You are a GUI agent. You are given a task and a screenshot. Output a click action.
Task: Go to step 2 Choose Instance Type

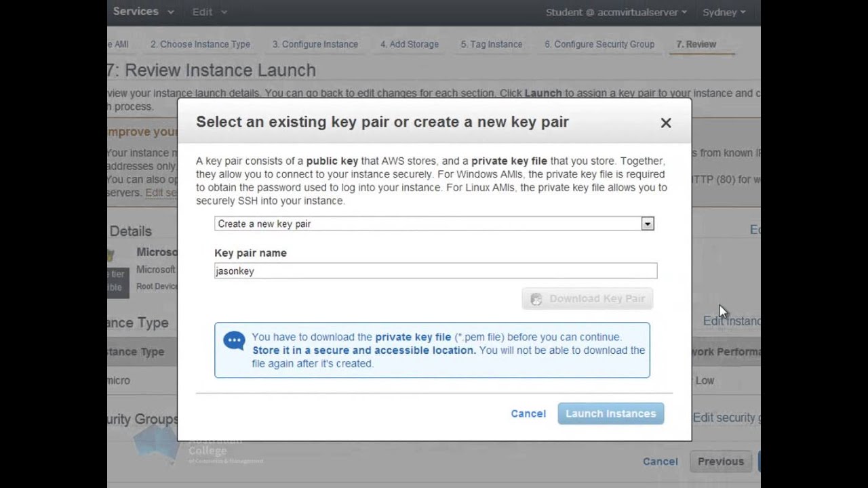pyautogui.click(x=200, y=44)
